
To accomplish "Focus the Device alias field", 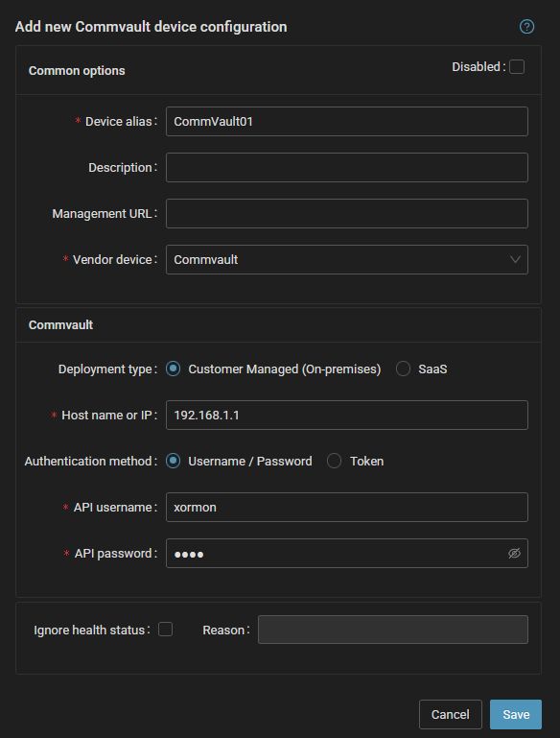I will point(347,122).
